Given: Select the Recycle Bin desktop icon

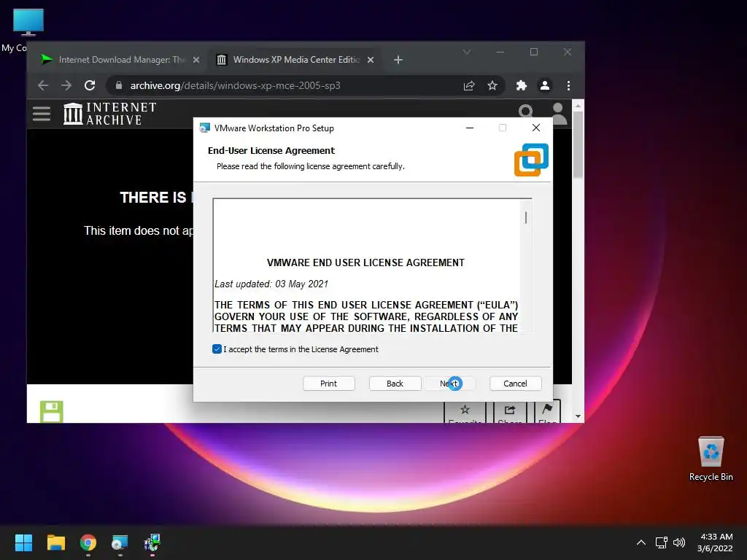Looking at the screenshot, I should coord(711,459).
